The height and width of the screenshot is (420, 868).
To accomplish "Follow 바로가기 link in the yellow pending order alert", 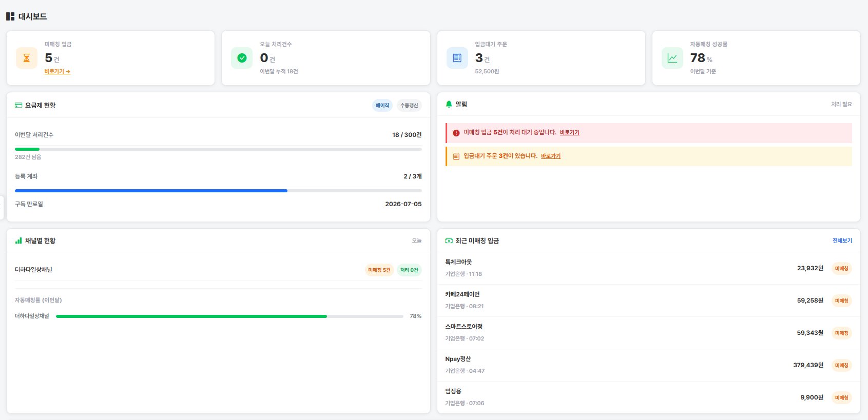I will (551, 156).
